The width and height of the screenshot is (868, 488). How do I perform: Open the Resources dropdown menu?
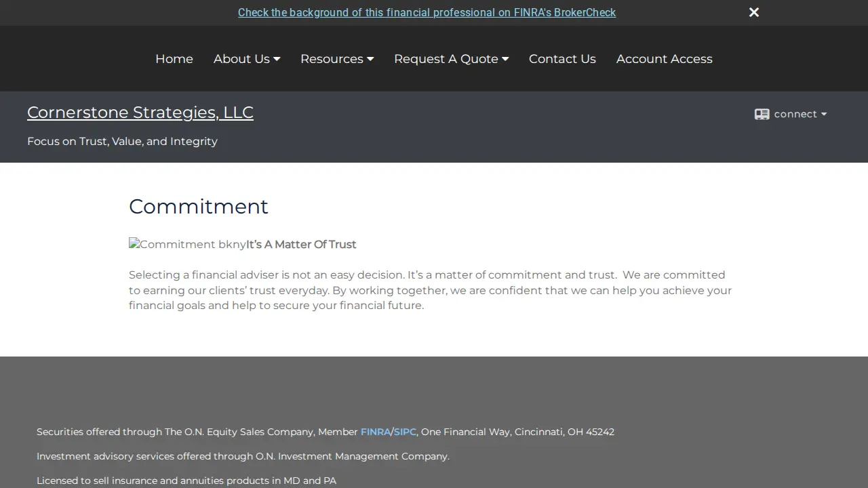[x=337, y=59]
